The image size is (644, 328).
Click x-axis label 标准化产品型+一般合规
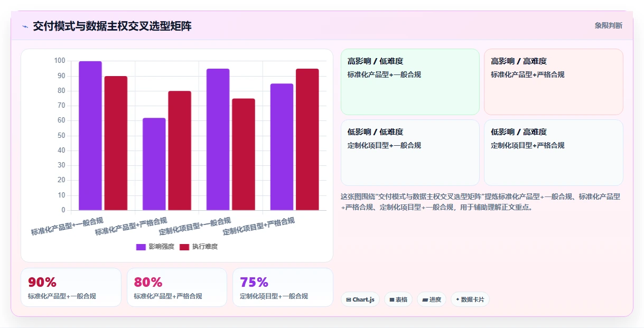click(67, 226)
